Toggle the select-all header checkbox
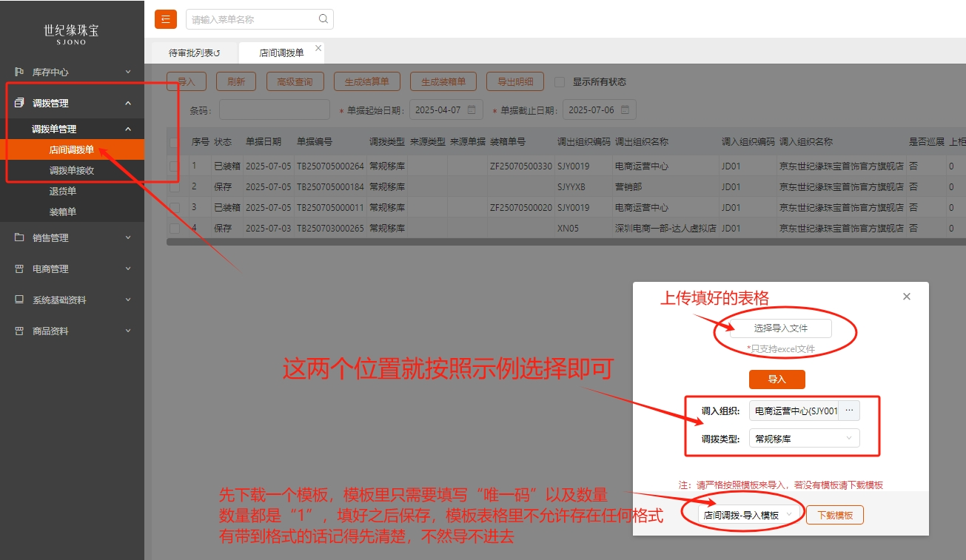 coord(173,142)
